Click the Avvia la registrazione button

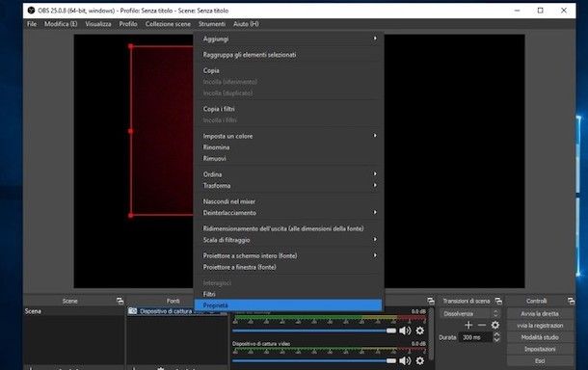pyautogui.click(x=540, y=326)
